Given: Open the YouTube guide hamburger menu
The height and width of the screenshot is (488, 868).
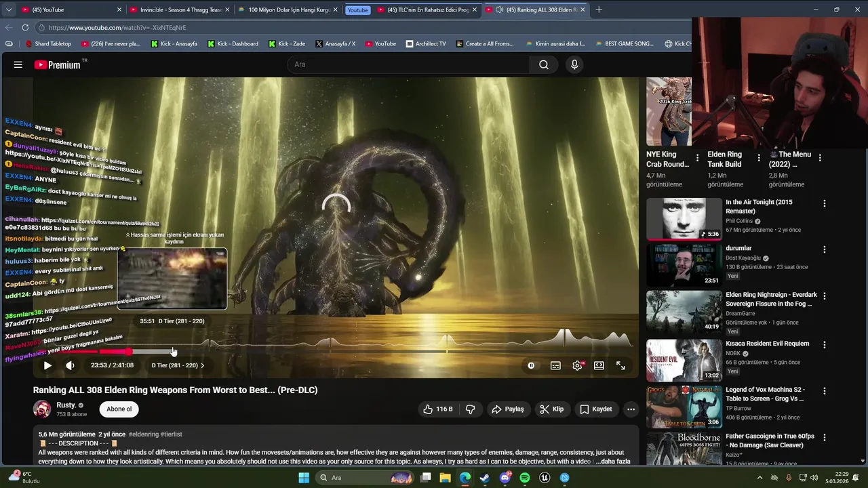Looking at the screenshot, I should coord(18,64).
